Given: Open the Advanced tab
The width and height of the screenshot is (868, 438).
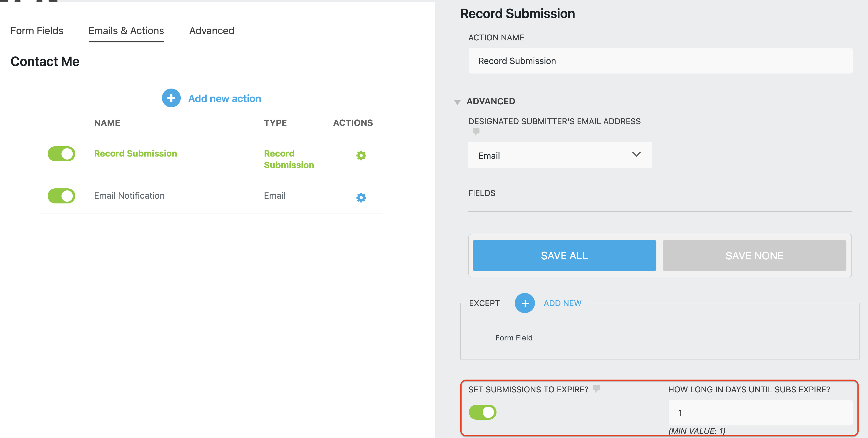Looking at the screenshot, I should pos(212,31).
